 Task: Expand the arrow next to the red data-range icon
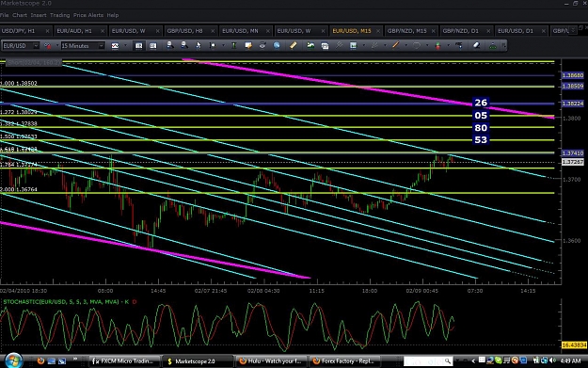[x=57, y=46]
